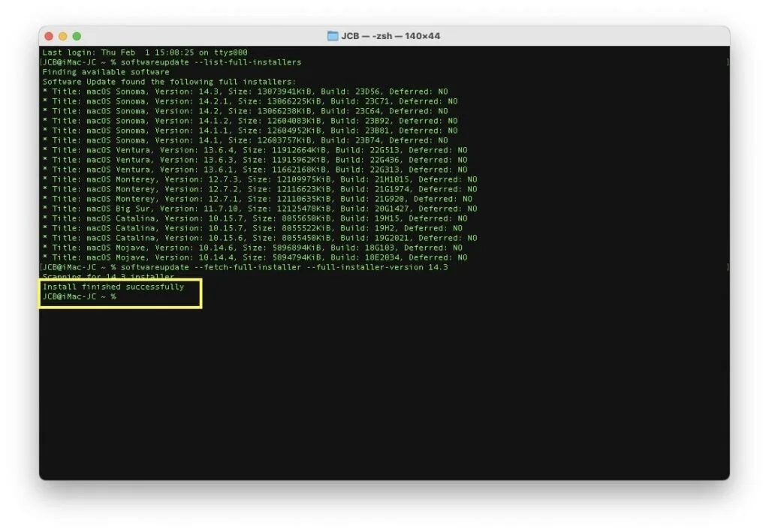Click the macOS Ventura Version 13.6.1 row

(x=255, y=170)
